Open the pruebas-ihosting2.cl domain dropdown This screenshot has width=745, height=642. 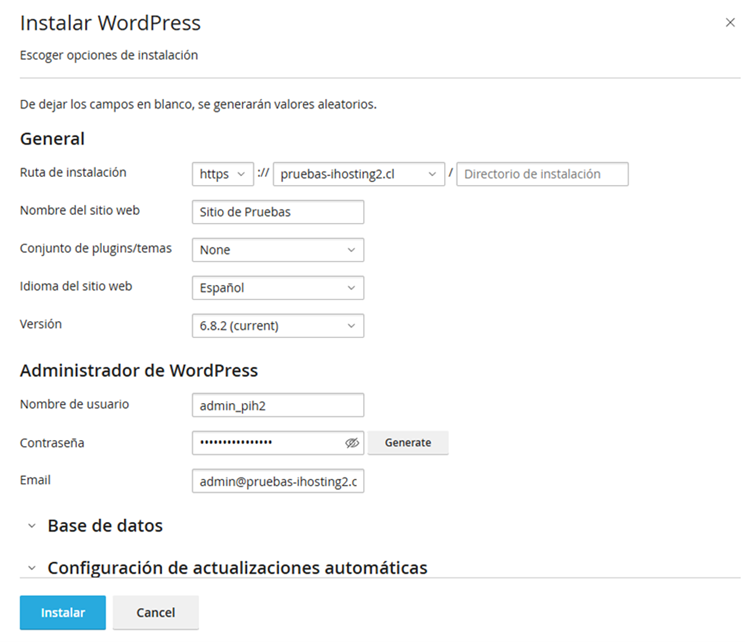pyautogui.click(x=359, y=174)
